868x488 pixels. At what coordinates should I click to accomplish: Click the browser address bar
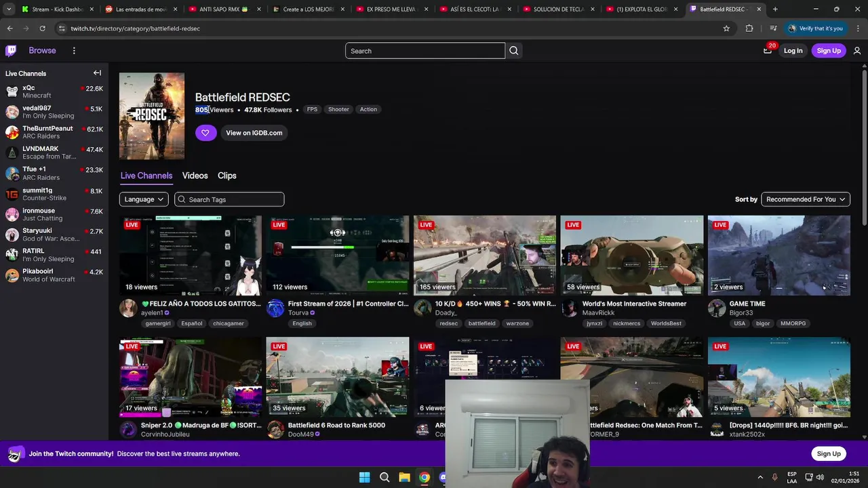point(387,28)
